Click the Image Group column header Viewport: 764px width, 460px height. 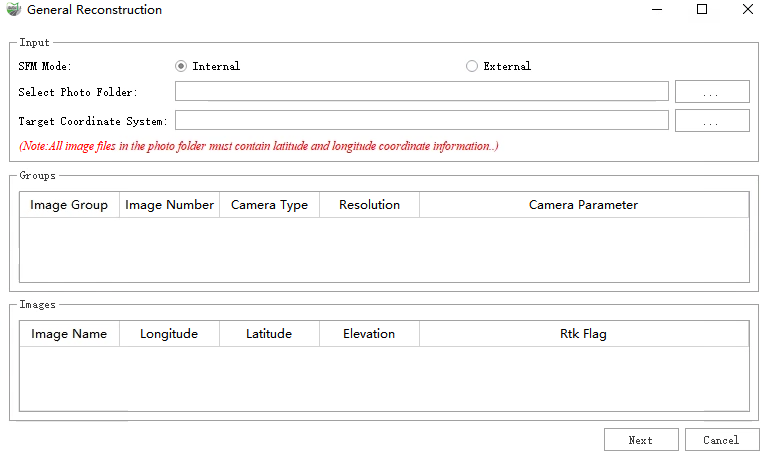[69, 205]
